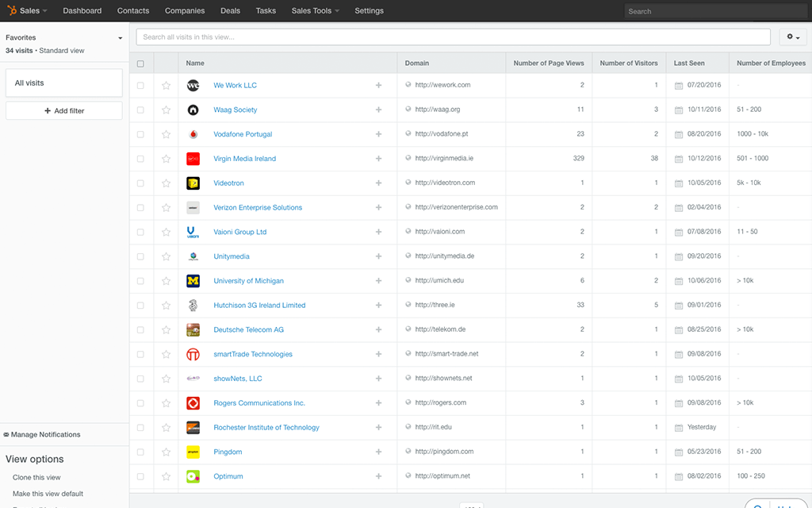Image resolution: width=812 pixels, height=508 pixels.
Task: Focus the Search all visits field
Action: click(453, 37)
